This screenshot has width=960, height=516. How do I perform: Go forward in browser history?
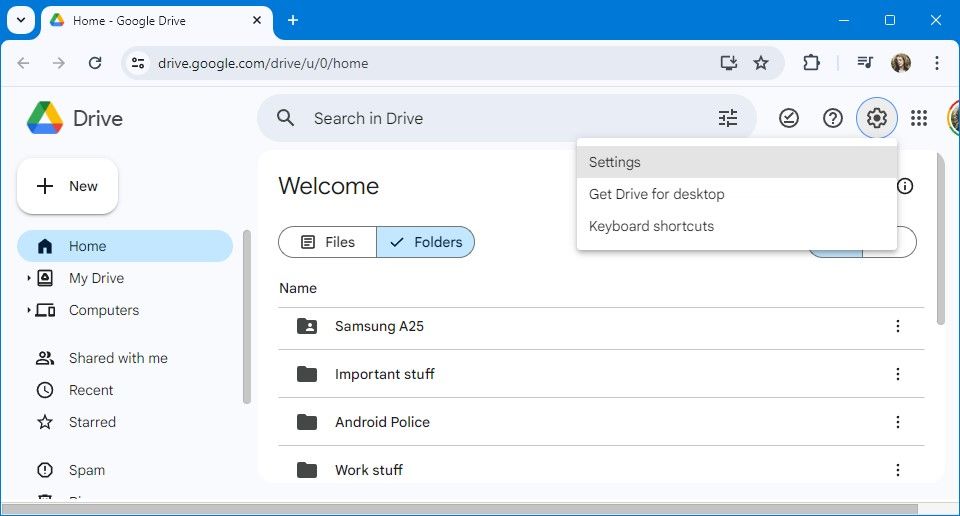click(x=59, y=62)
